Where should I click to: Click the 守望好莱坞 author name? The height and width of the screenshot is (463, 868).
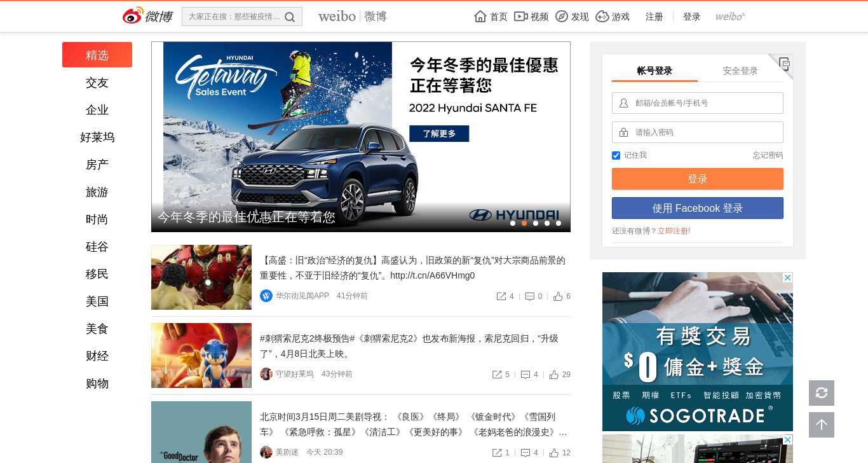click(x=295, y=375)
